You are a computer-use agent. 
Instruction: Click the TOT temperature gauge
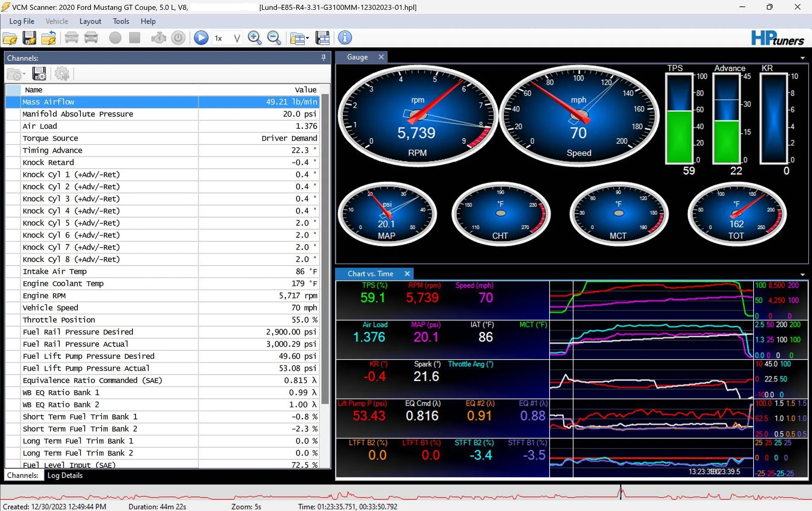(x=736, y=214)
